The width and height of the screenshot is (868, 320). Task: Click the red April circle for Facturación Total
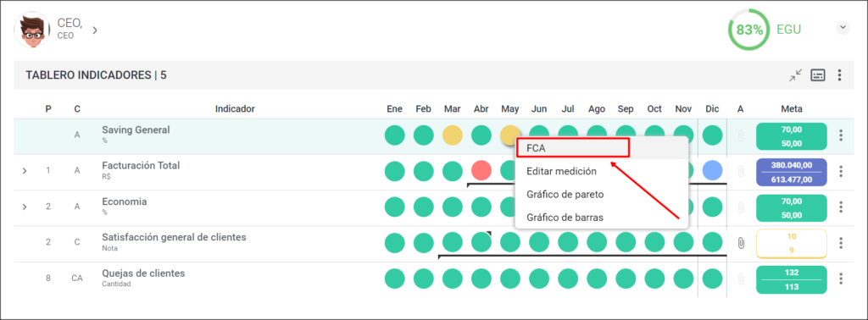(481, 171)
